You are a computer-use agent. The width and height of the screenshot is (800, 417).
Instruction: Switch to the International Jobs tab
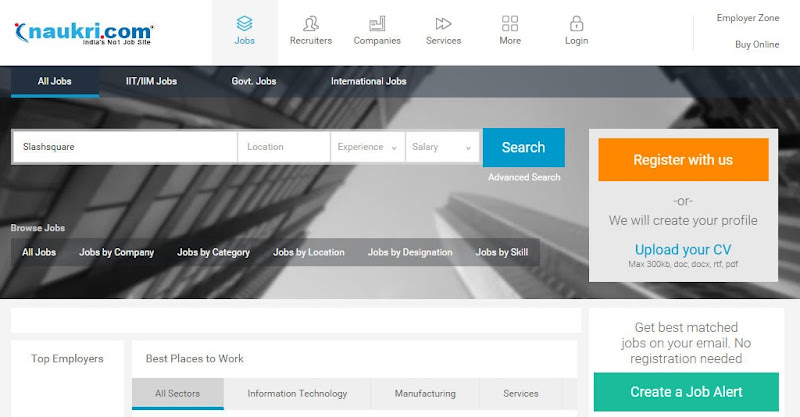[x=368, y=81]
